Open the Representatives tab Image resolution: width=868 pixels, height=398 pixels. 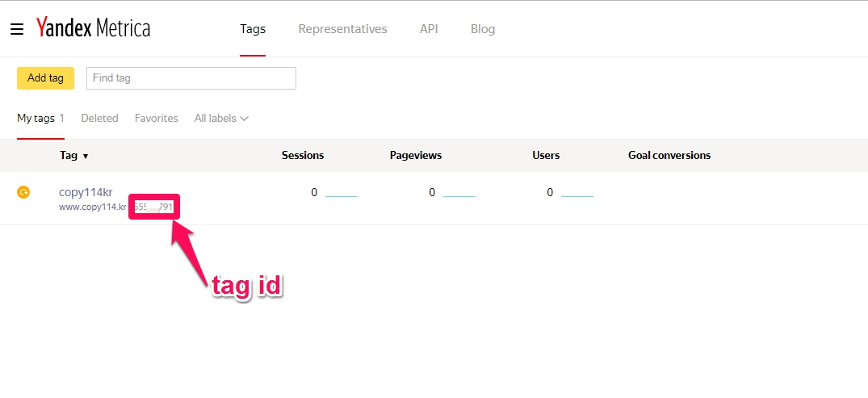click(x=342, y=29)
